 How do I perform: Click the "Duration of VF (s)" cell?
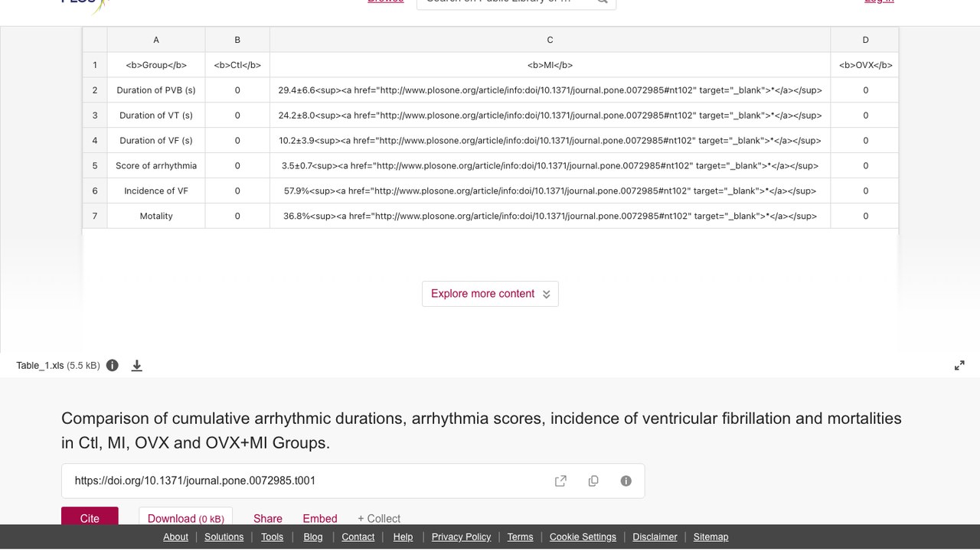[x=156, y=140]
